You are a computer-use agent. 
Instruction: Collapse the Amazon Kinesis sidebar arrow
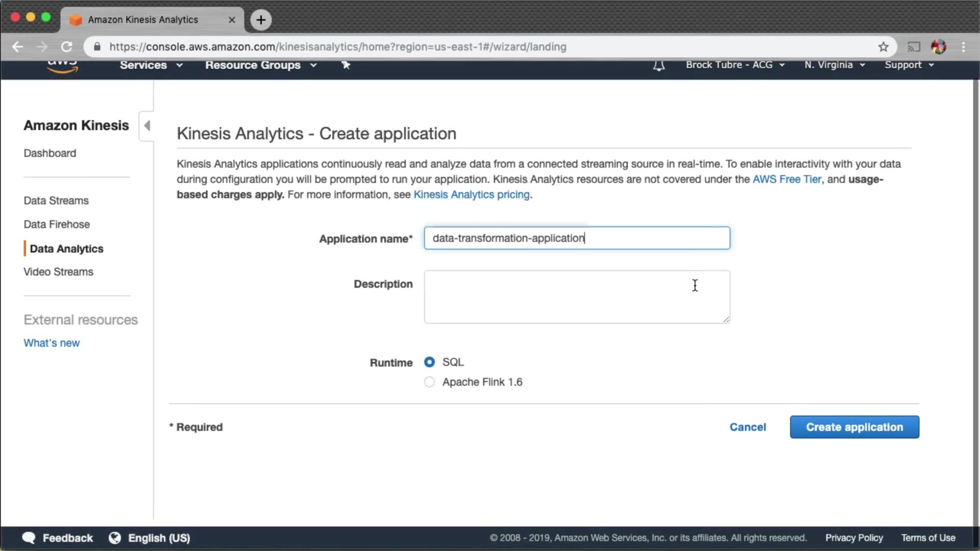147,126
